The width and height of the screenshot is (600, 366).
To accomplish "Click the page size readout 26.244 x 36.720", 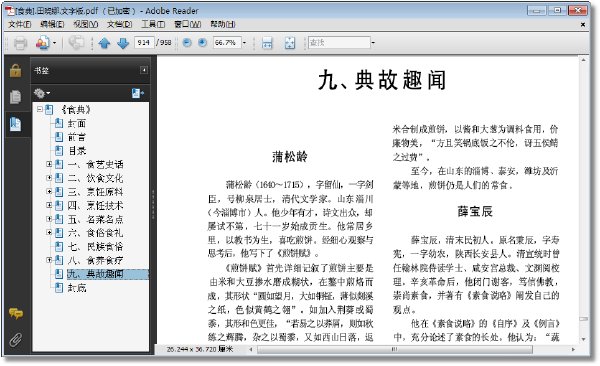I will point(200,349).
